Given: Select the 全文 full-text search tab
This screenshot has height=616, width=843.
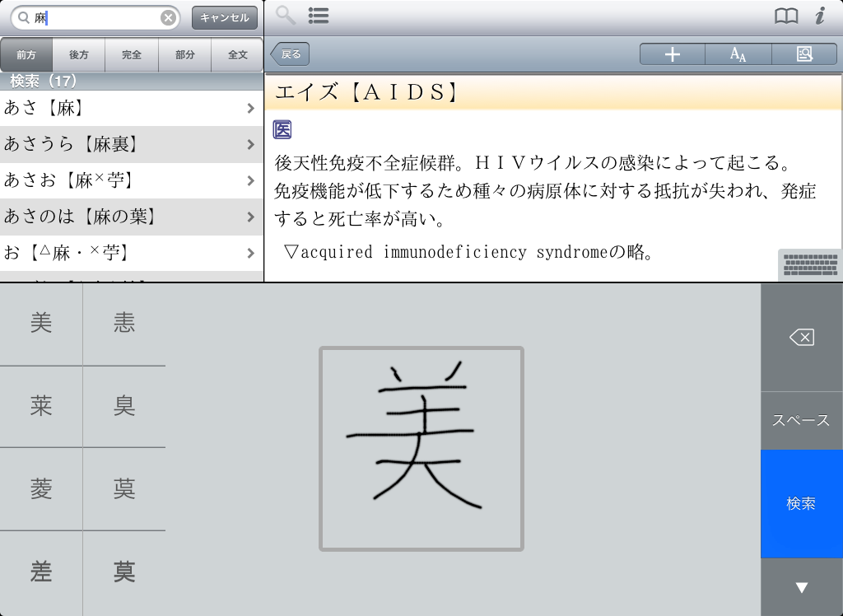Looking at the screenshot, I should click(x=237, y=55).
